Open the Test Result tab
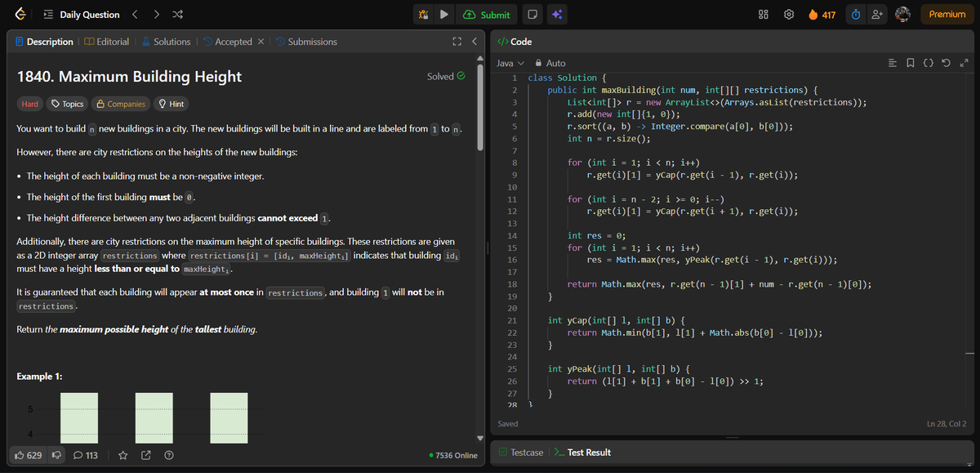 582,452
